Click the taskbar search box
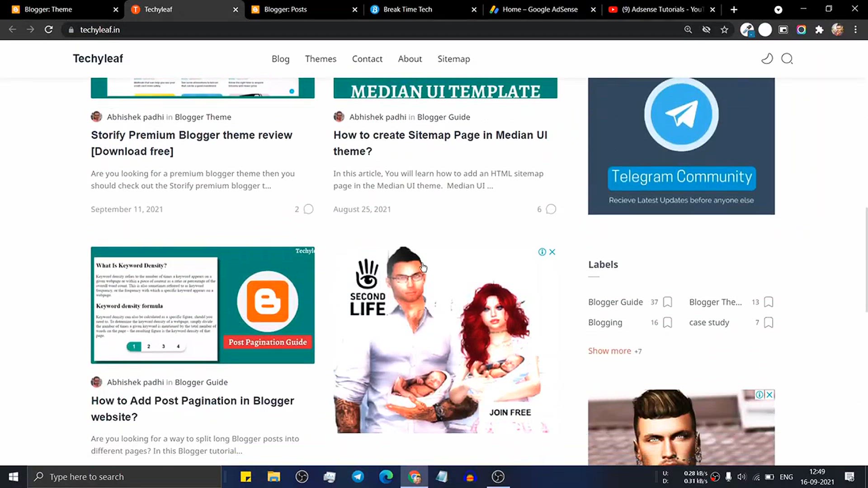The width and height of the screenshot is (868, 488). [125, 477]
